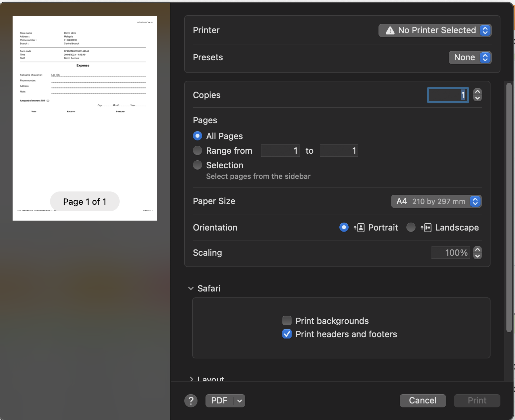Click the printer warning triangle icon

[x=390, y=30]
